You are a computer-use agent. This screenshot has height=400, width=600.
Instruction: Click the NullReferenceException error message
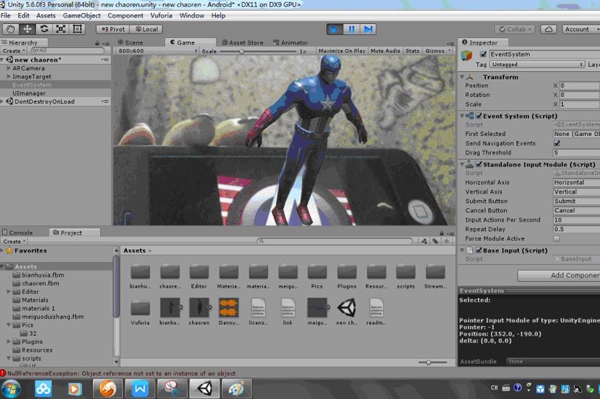(122, 373)
